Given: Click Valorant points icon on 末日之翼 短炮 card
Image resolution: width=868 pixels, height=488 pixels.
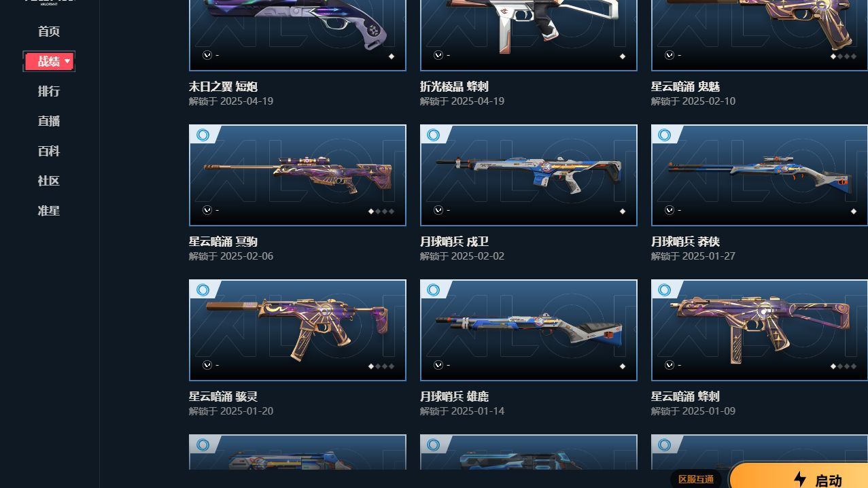Looking at the screenshot, I should click(207, 55).
